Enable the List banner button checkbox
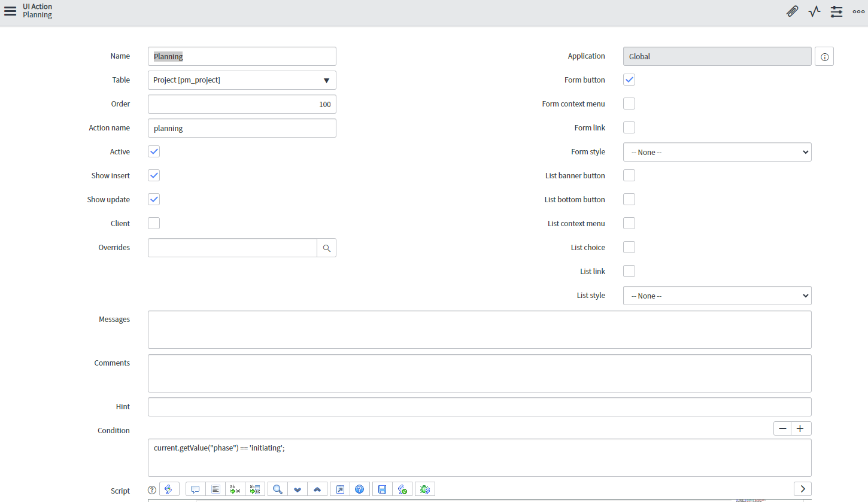 (629, 175)
